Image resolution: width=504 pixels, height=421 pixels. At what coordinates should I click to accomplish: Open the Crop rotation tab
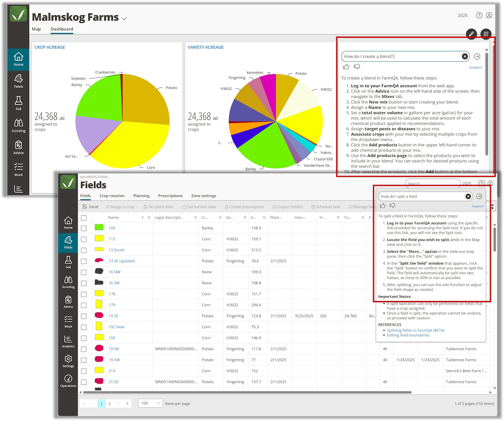[112, 196]
